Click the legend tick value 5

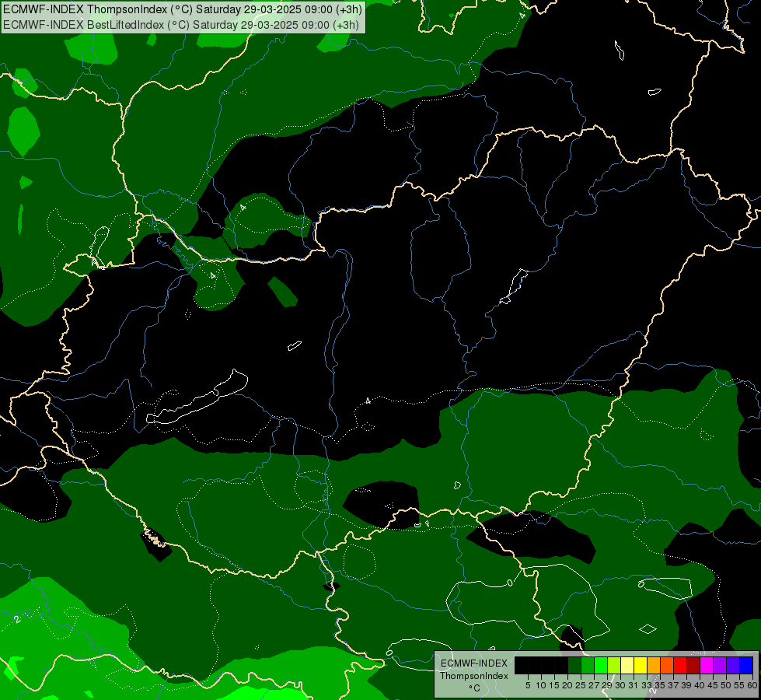click(x=528, y=685)
